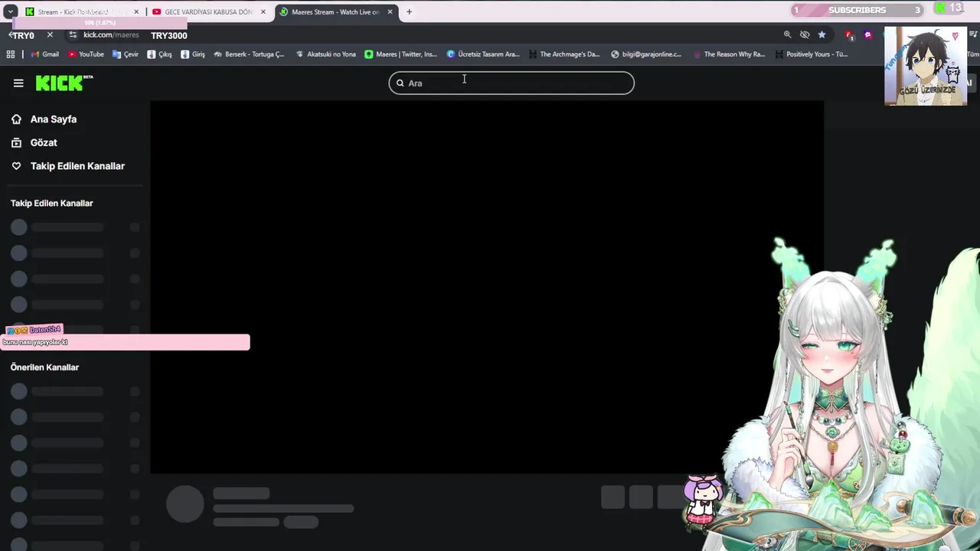
Task: Open Takip Edilen Kanallar page
Action: click(67, 166)
